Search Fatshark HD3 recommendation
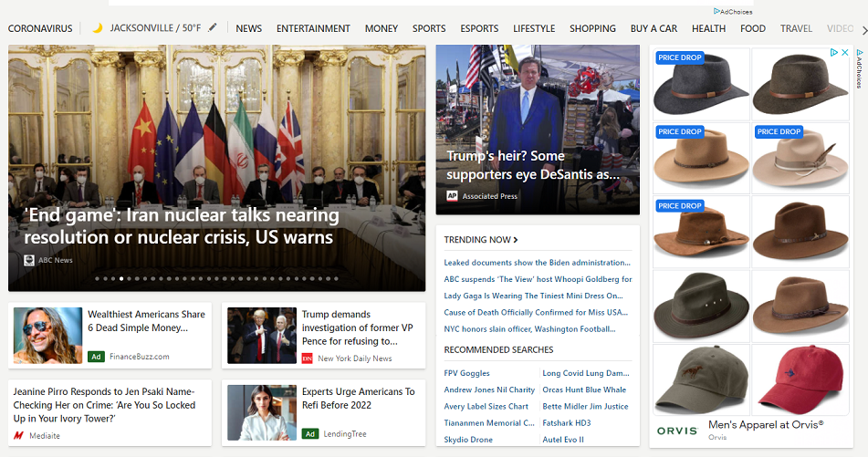 [x=566, y=422]
